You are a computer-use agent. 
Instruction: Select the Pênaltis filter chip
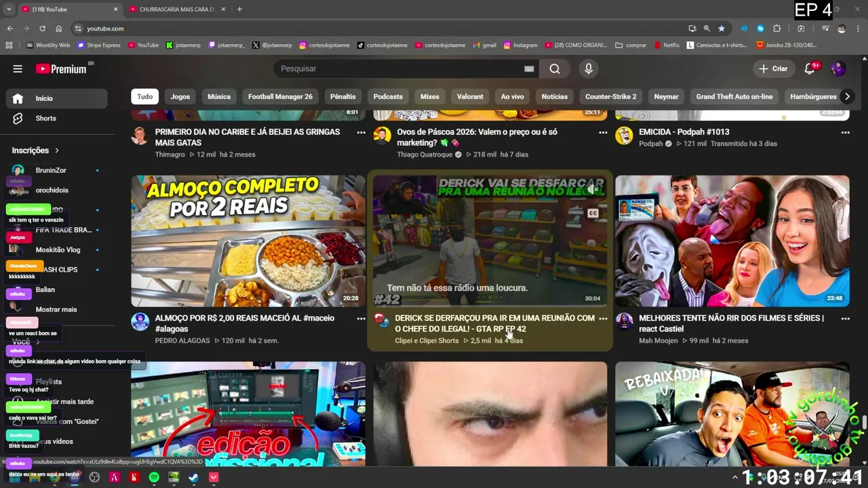[343, 96]
